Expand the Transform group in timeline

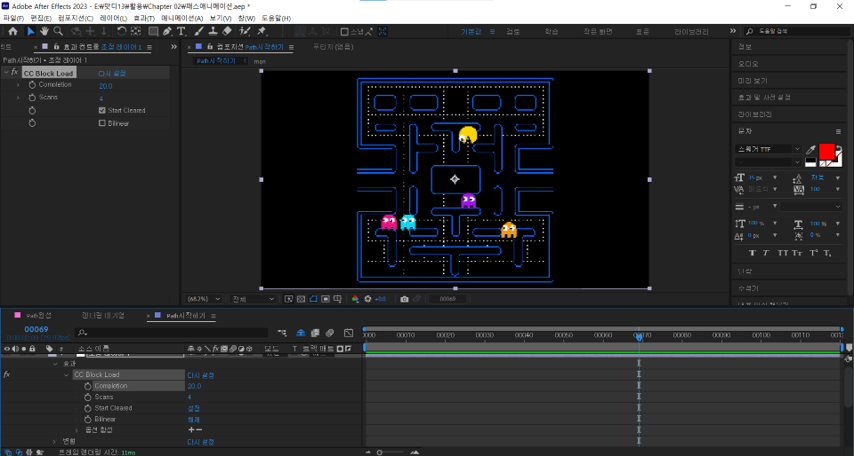(x=54, y=441)
